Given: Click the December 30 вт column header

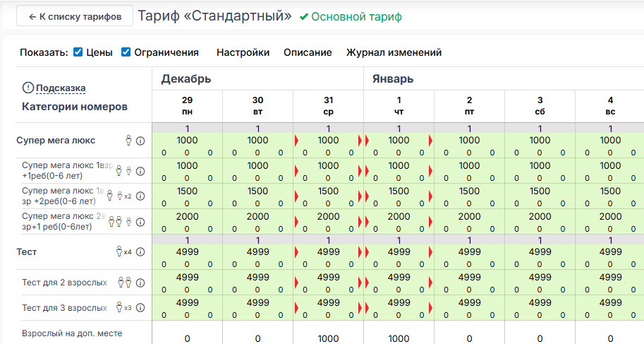Looking at the screenshot, I should (257, 105).
